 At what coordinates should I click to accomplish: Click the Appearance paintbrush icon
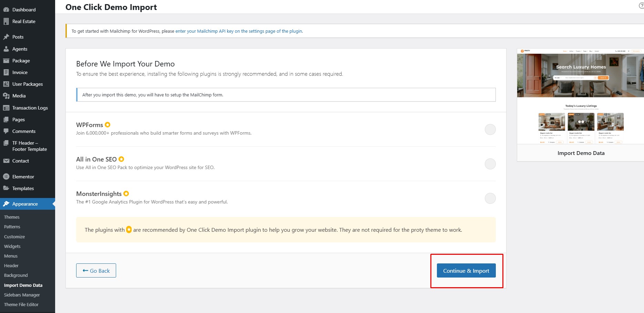6,204
